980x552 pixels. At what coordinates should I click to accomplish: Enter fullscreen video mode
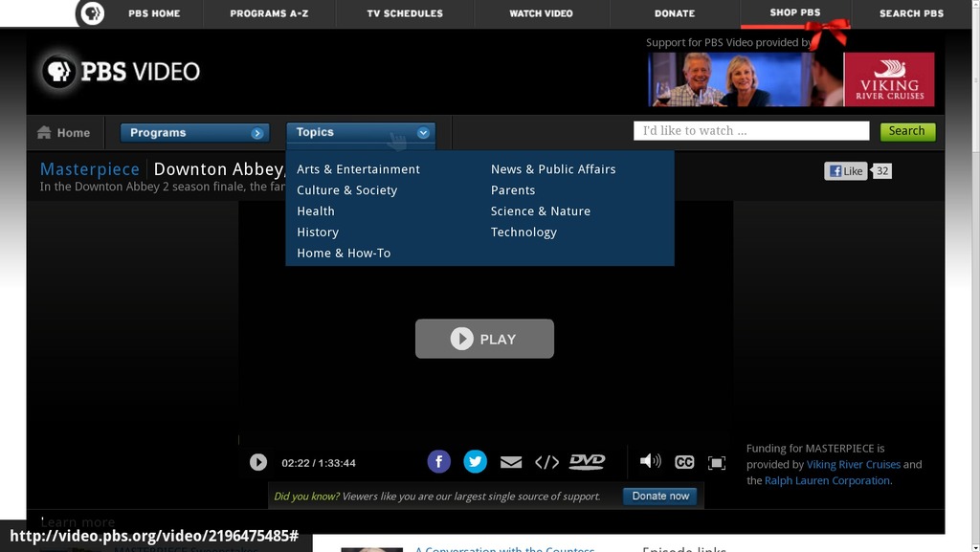pos(717,462)
